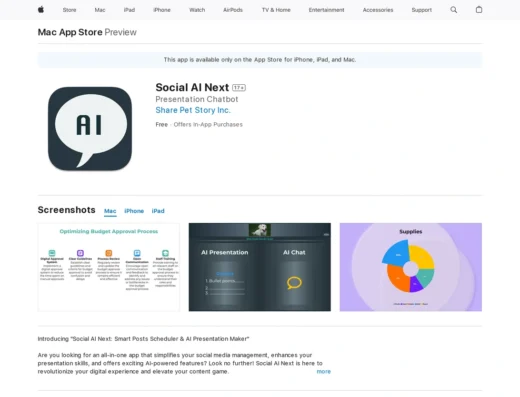520x397 pixels.
Task: Click the Presentation Chatbot subtitle
Action: 197,99
